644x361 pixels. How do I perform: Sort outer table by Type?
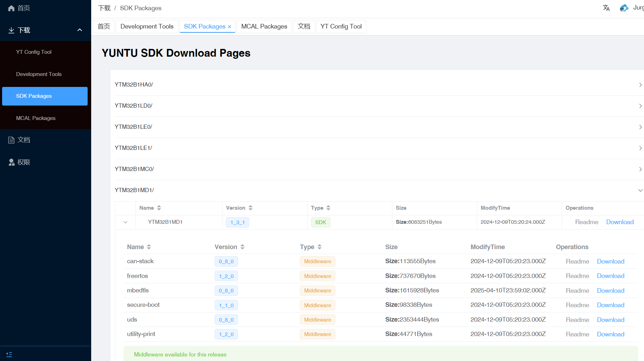328,208
